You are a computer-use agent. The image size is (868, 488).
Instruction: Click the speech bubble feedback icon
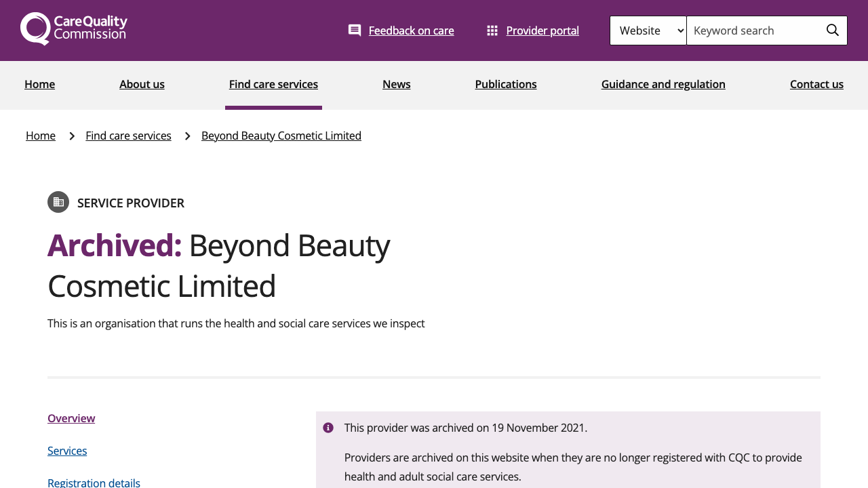click(354, 28)
